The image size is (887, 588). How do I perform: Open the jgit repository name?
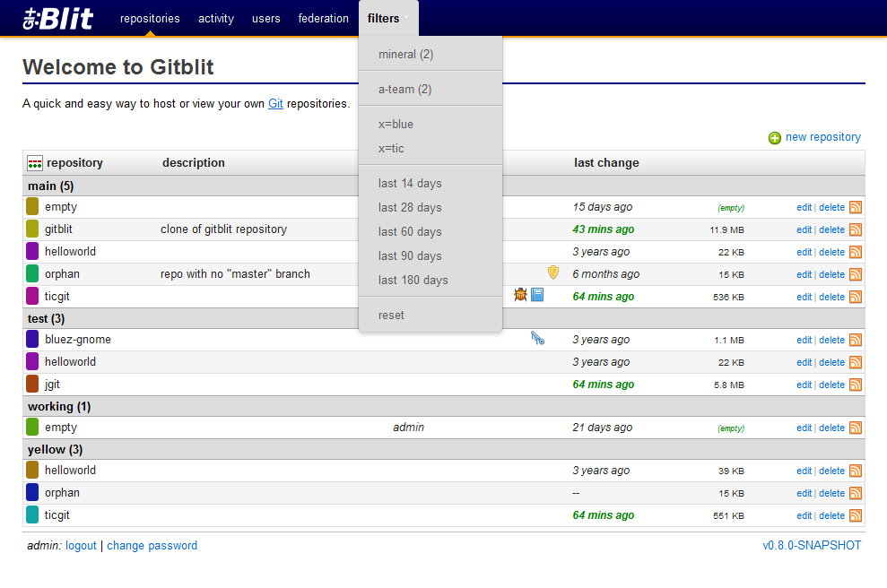click(52, 385)
